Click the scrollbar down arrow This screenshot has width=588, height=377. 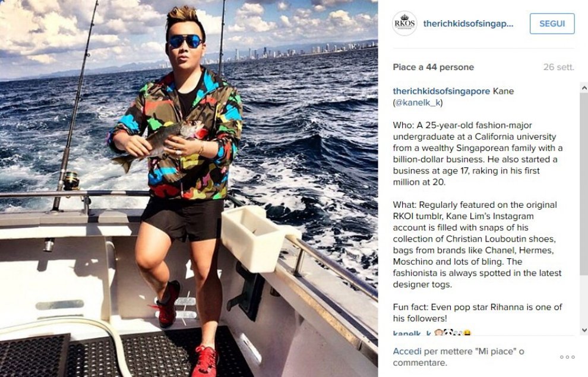[x=584, y=330]
